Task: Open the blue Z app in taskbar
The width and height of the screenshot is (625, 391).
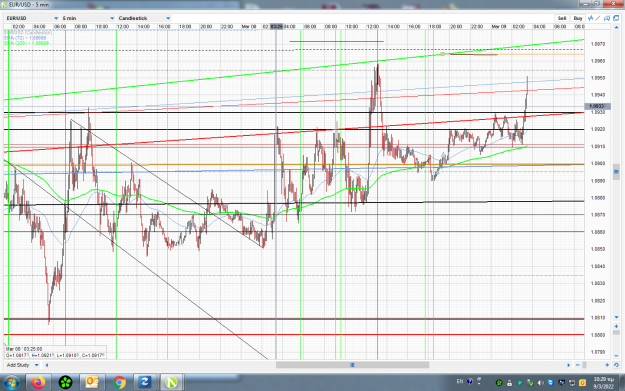Action: coord(145,383)
